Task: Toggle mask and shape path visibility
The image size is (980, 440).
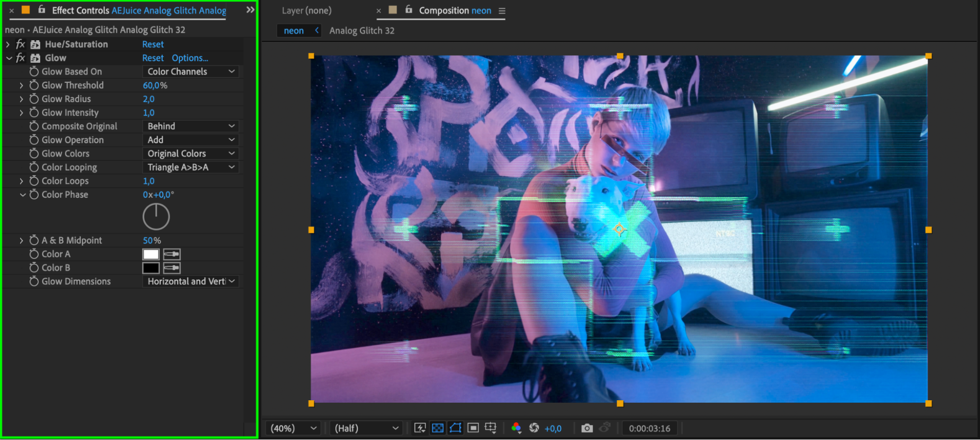Action: (x=455, y=428)
